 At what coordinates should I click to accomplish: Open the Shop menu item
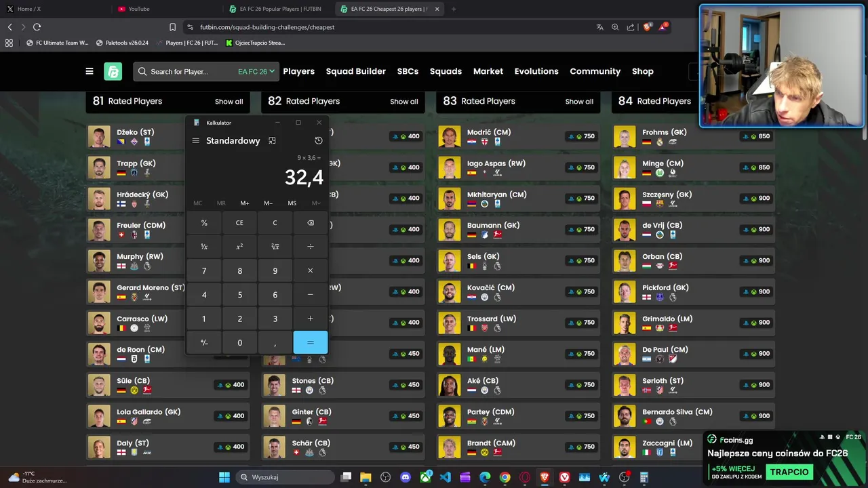coord(643,71)
